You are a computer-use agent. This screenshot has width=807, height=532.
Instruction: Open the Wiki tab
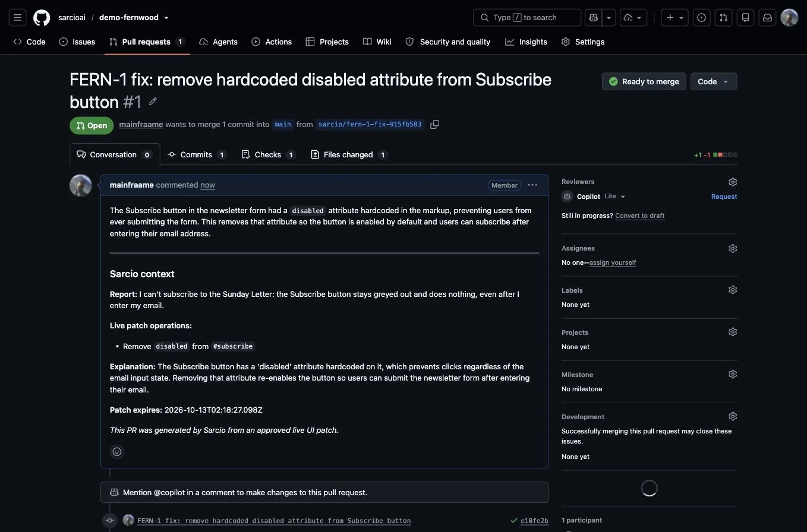[377, 42]
